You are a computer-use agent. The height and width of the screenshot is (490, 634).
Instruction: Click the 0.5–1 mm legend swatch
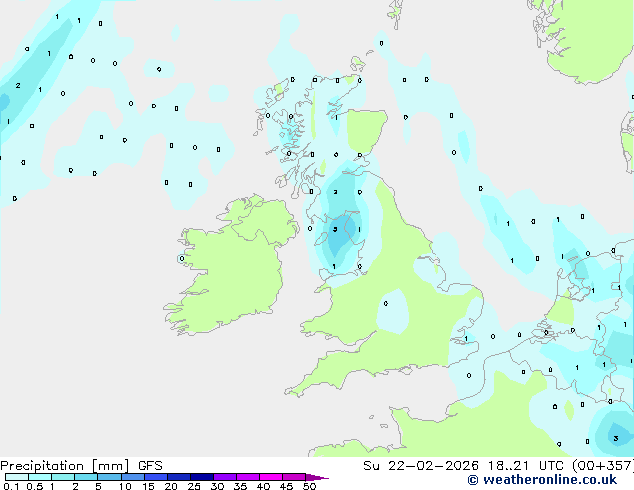[x=40, y=477]
